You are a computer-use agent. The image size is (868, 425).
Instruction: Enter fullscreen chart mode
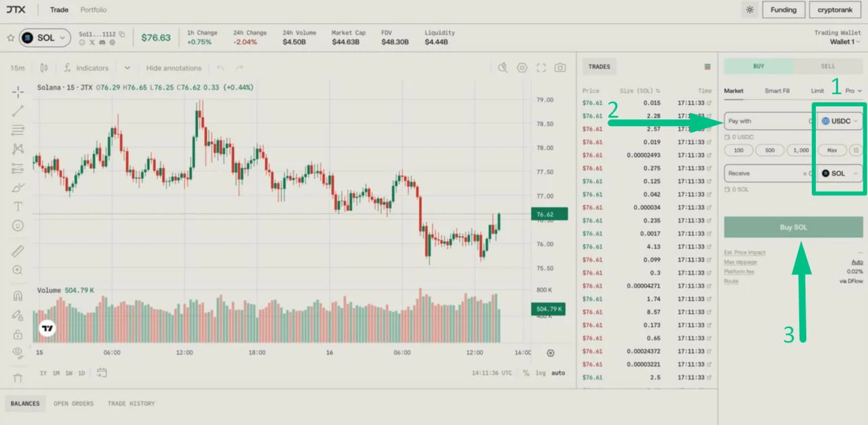541,68
